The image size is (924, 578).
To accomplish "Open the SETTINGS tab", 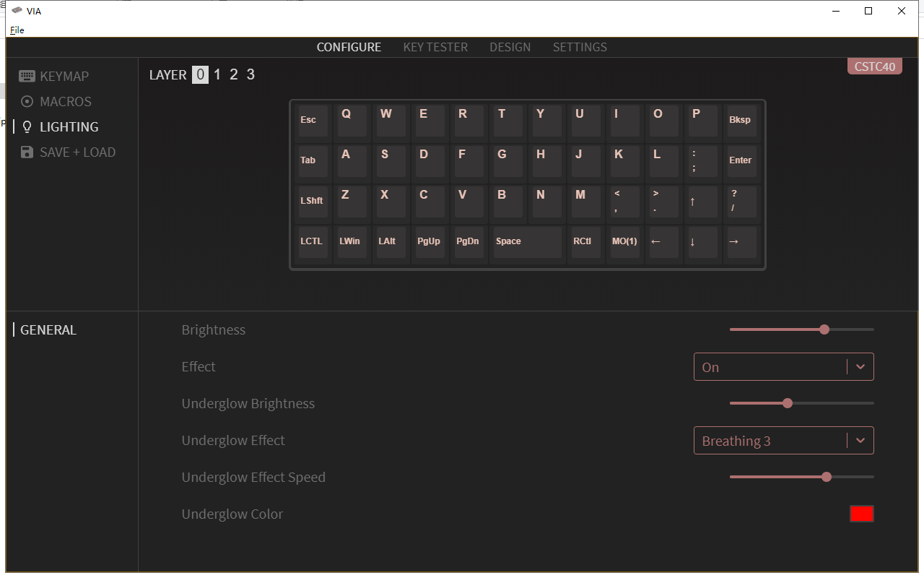I will coord(580,47).
